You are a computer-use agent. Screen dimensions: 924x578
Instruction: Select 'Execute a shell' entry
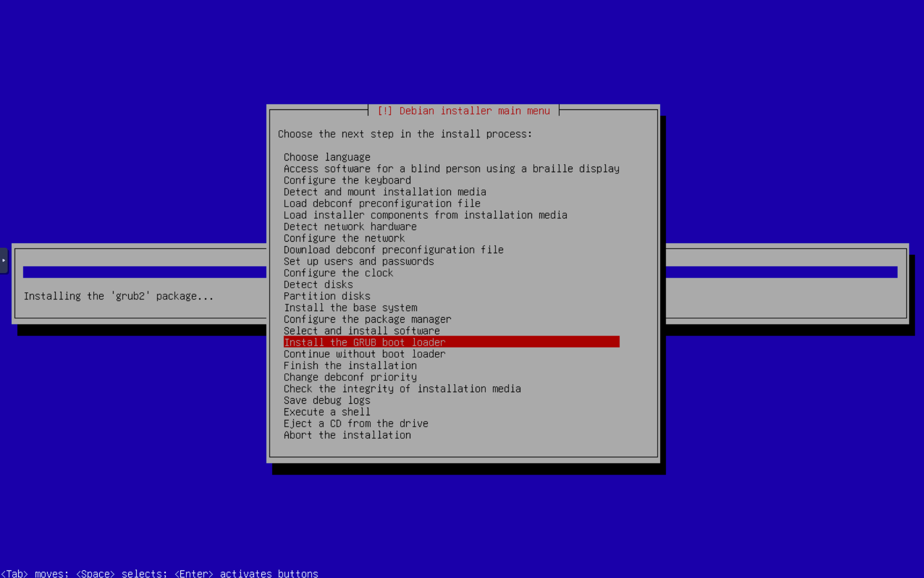pos(327,412)
